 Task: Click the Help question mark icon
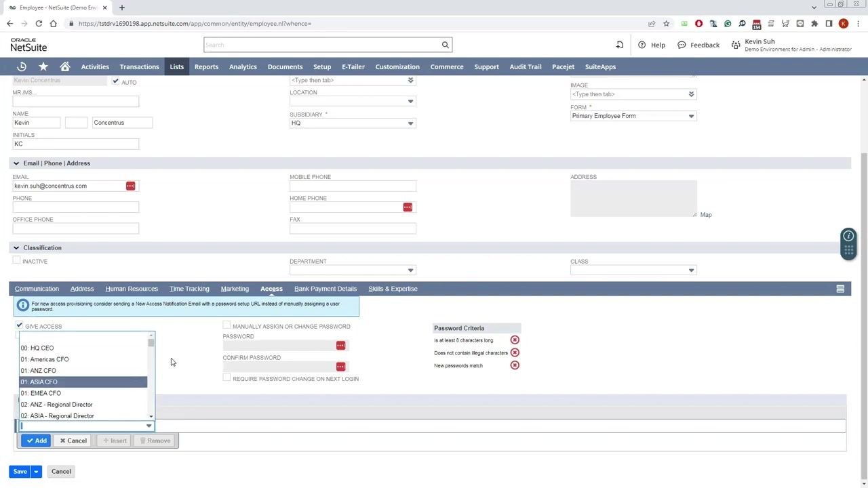pyautogui.click(x=642, y=45)
